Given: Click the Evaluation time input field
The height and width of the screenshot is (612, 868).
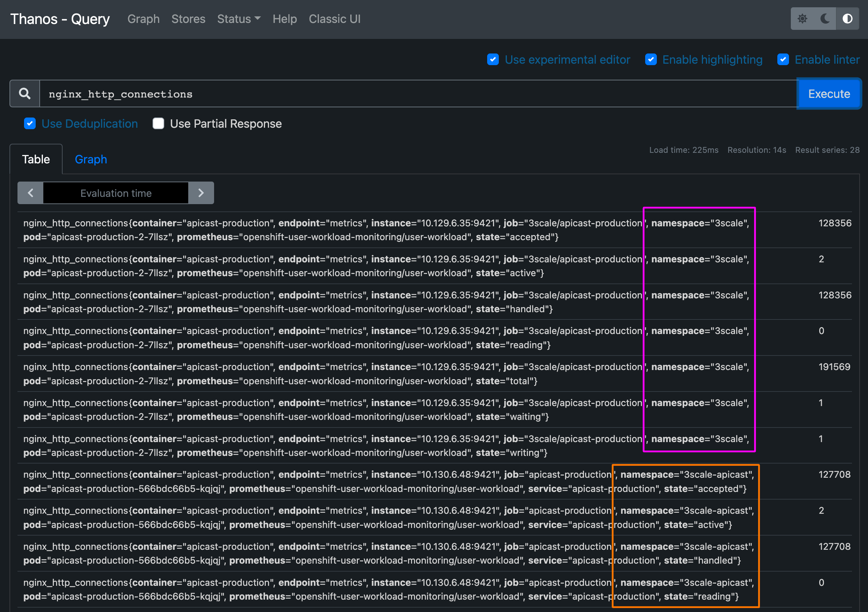Looking at the screenshot, I should coord(116,193).
